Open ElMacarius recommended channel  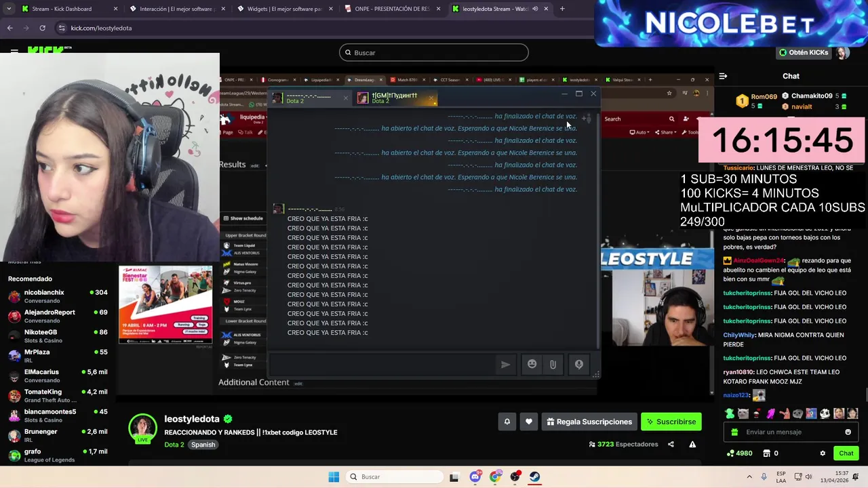tap(58, 375)
